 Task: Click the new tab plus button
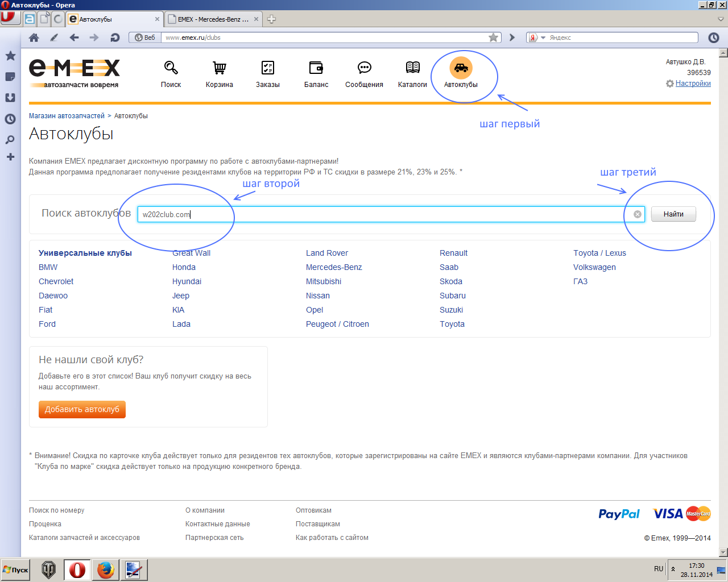(271, 19)
